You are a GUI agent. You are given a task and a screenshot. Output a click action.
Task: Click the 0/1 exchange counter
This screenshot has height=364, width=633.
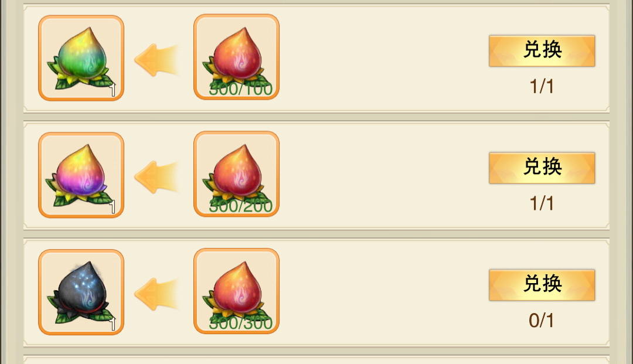coord(542,321)
